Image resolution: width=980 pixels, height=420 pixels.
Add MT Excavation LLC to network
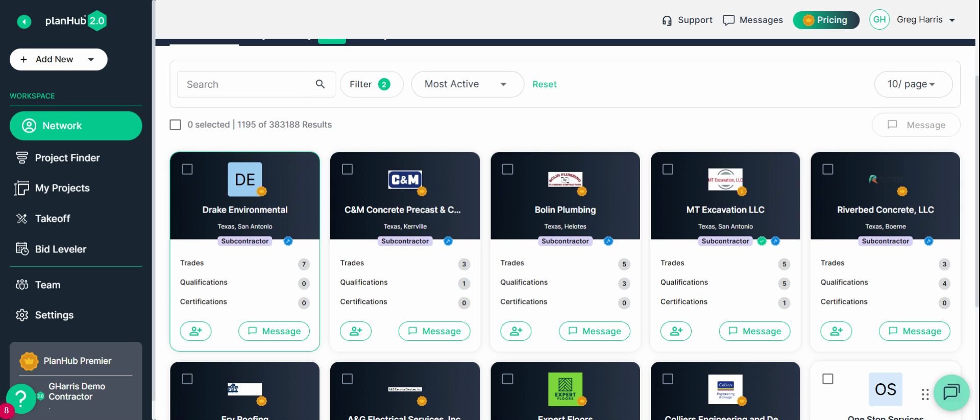(x=676, y=331)
